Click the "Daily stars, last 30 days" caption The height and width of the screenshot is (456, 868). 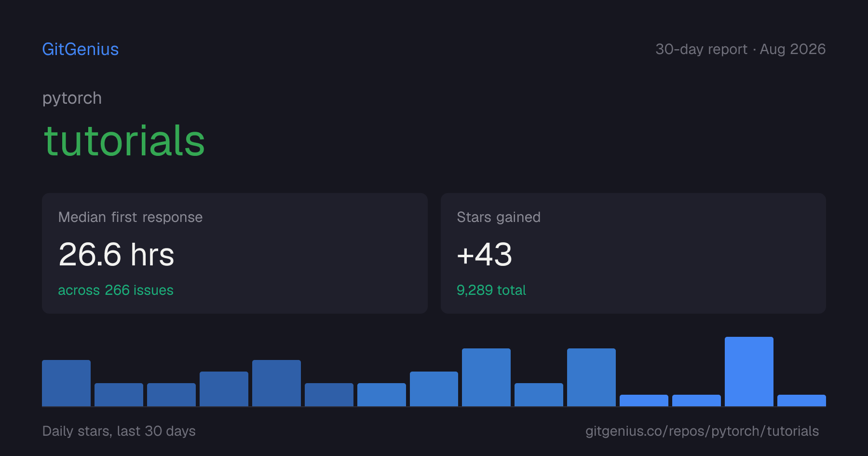(x=119, y=431)
